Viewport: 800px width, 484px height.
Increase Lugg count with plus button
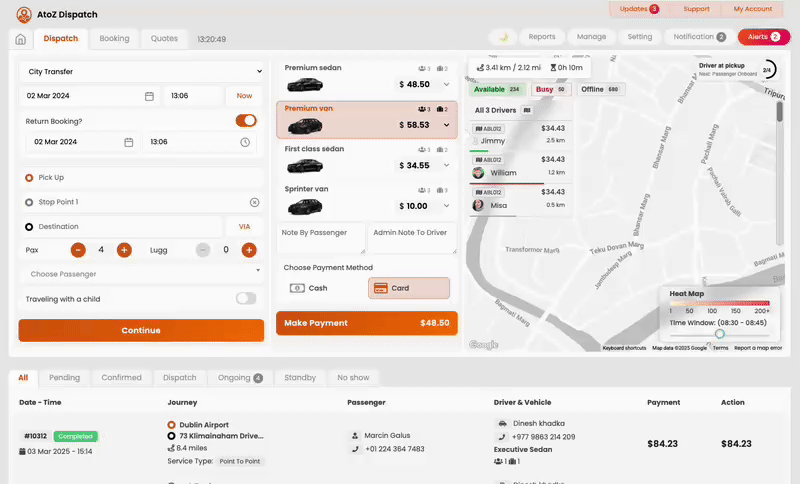(249, 250)
